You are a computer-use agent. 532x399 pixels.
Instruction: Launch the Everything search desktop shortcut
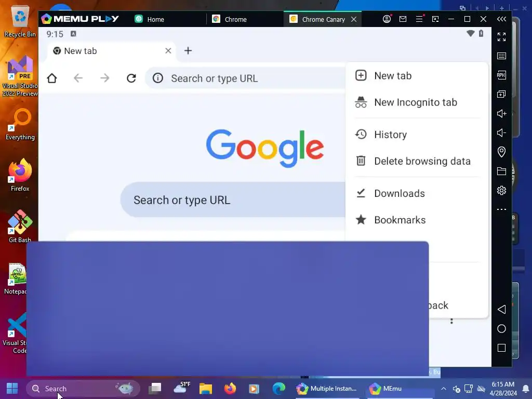(20, 124)
